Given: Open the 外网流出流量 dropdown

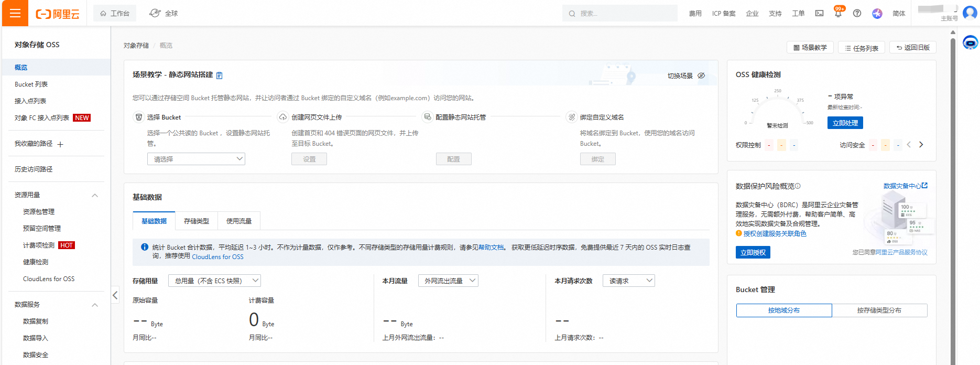Looking at the screenshot, I should coord(448,281).
